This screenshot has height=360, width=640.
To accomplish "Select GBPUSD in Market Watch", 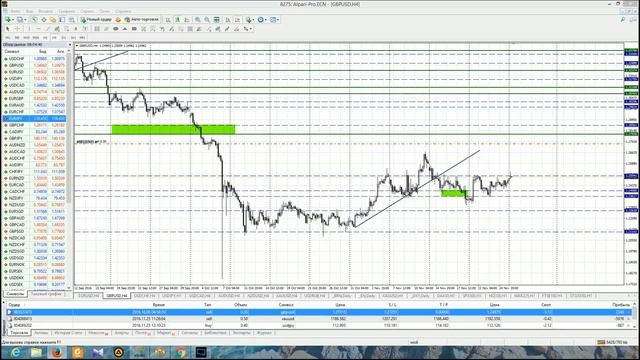I will 35,65.
